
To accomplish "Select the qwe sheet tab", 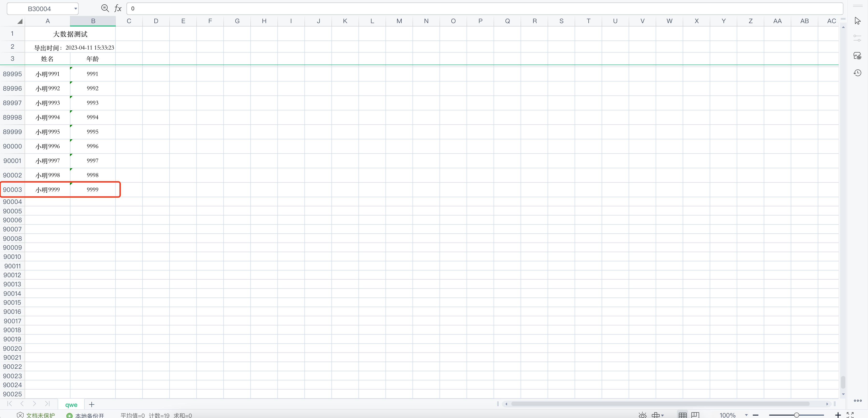I will 71,405.
